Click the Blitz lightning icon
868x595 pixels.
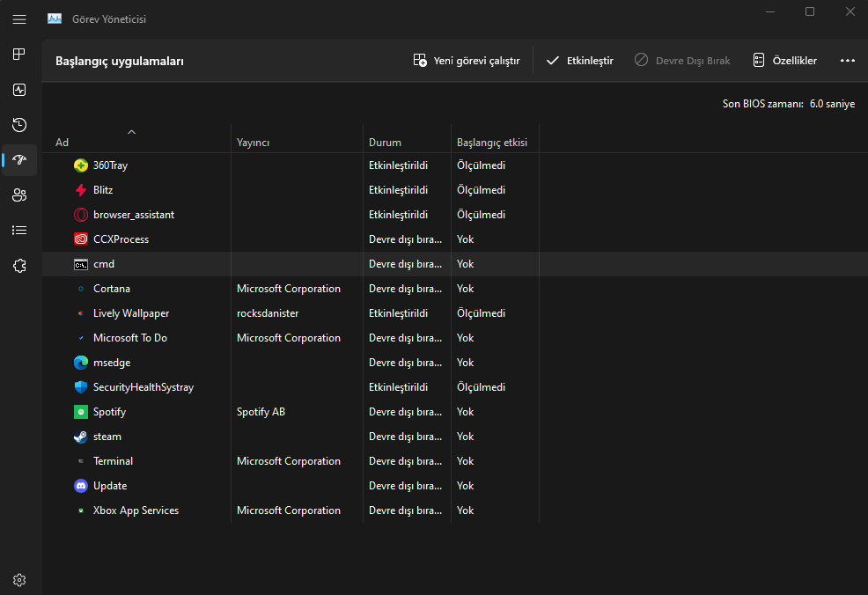coord(81,190)
